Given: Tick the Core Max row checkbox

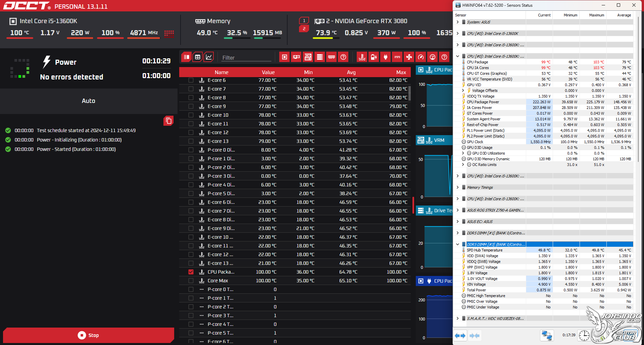Looking at the screenshot, I should (191, 281).
